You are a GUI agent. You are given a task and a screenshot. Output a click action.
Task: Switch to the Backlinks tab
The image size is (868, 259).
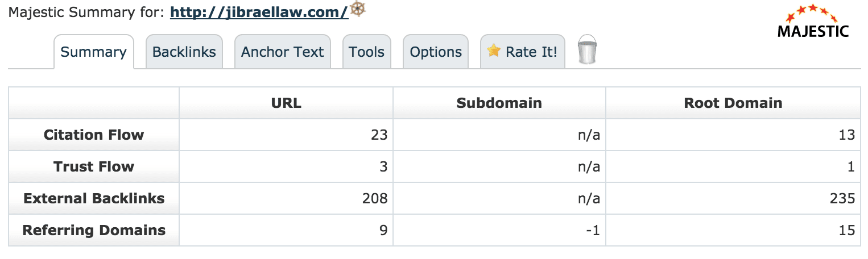(184, 52)
